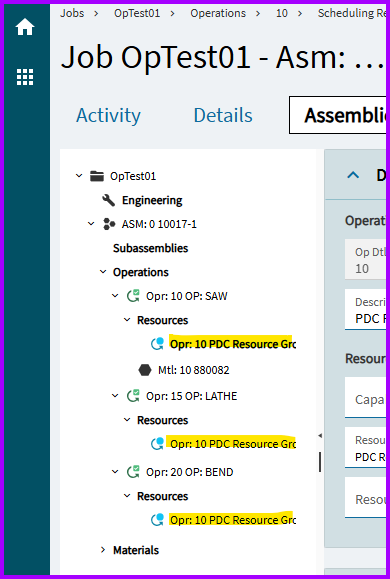The height and width of the screenshot is (579, 390).
Task: Click the Opr: 15 OP: LATHE operation icon
Action: pyautogui.click(x=133, y=396)
